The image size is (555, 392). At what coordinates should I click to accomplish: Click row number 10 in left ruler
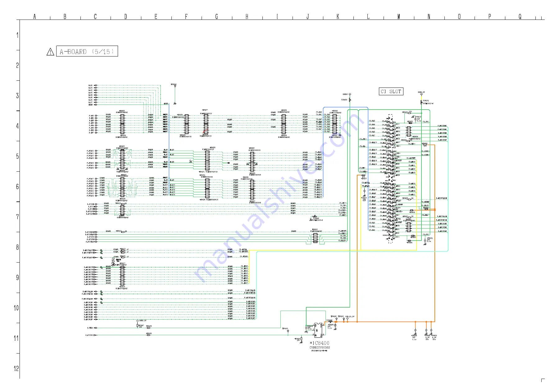coord(16,308)
